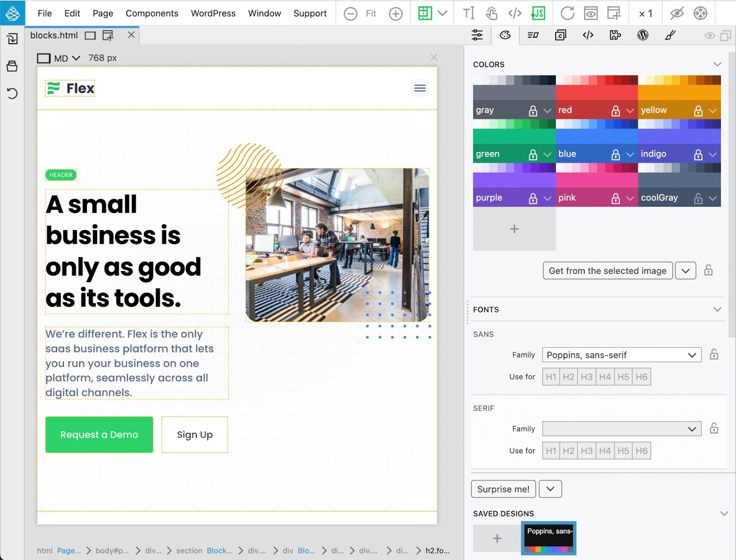This screenshot has height=560, width=736.
Task: Open the element code tab
Action: [588, 35]
